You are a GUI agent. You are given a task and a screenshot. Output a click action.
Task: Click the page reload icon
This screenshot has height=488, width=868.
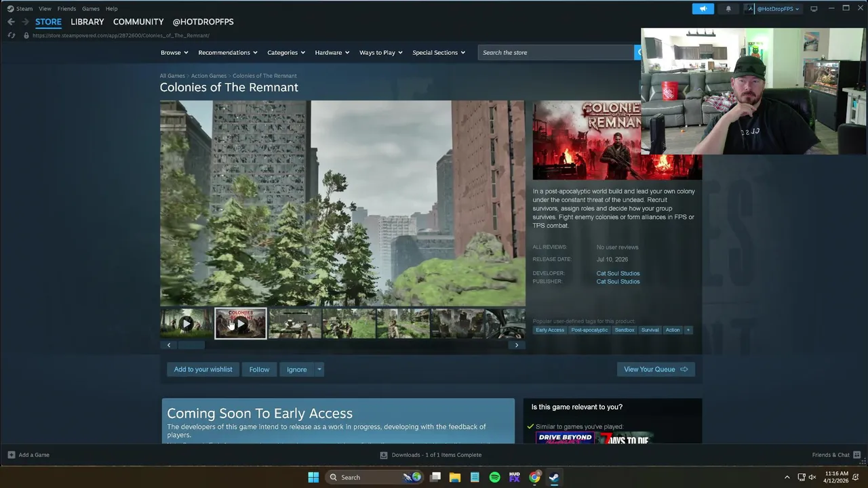(x=11, y=35)
